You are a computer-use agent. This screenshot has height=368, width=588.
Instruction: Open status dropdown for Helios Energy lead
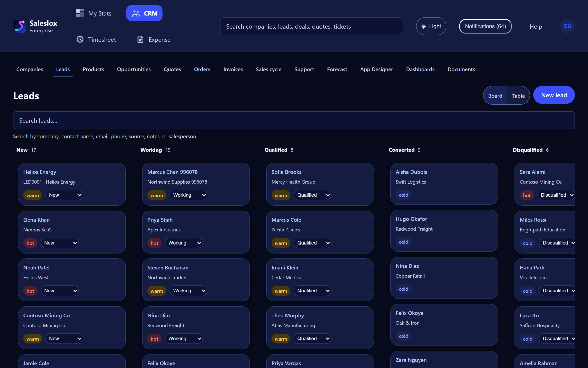point(64,195)
